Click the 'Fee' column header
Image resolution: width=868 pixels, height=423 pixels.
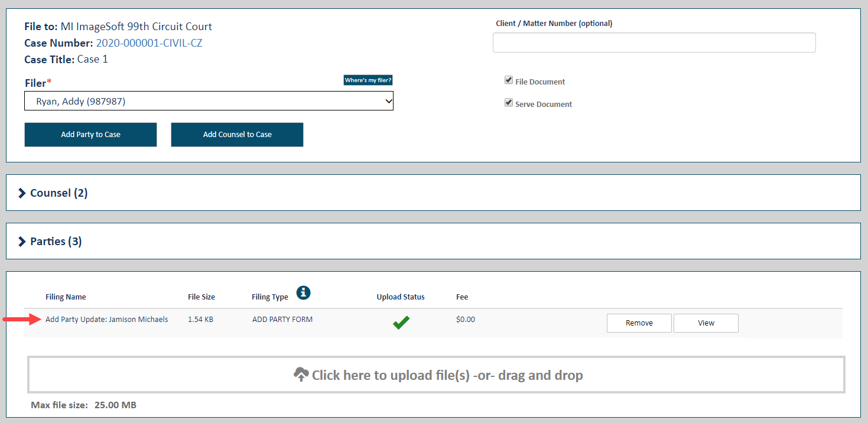click(462, 297)
